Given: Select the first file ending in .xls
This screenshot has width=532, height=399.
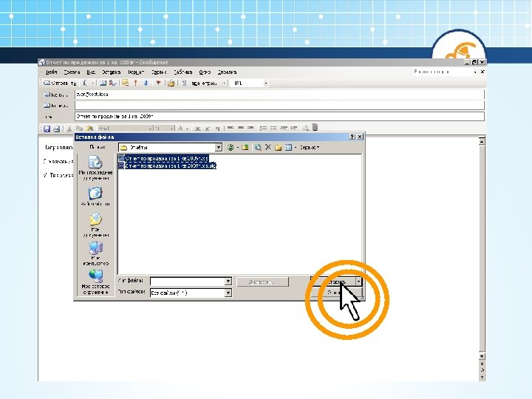Looking at the screenshot, I should [163, 158].
